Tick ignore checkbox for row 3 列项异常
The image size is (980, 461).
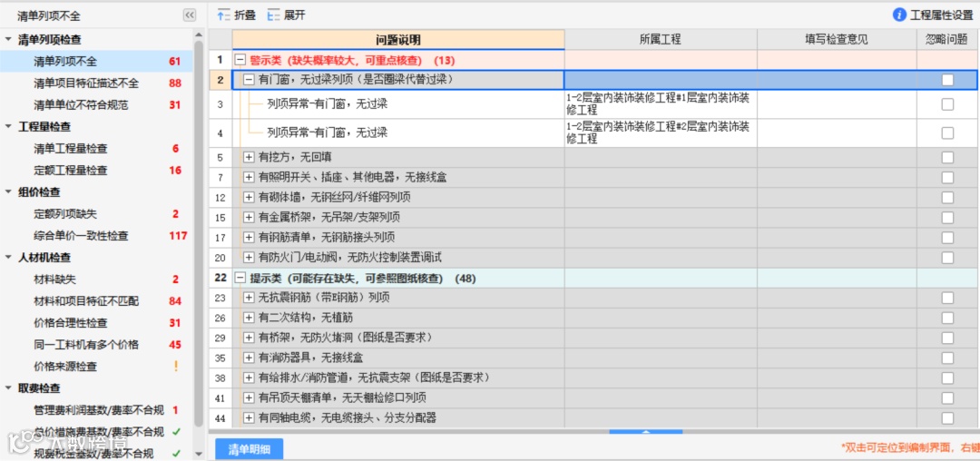coord(947,104)
